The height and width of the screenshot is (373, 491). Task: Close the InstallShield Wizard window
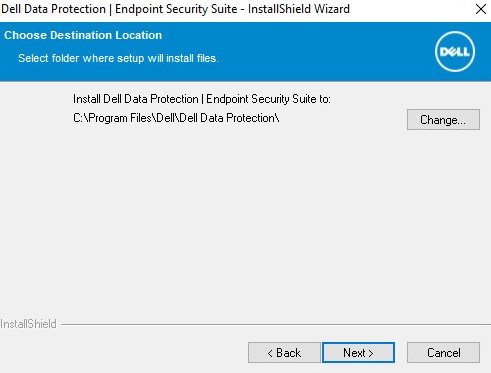pyautogui.click(x=481, y=9)
